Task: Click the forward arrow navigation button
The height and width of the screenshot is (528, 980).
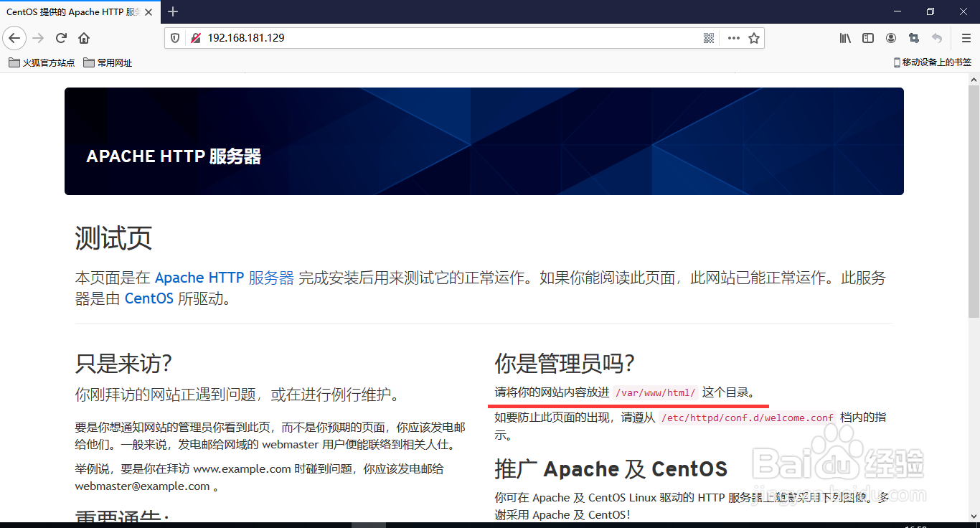Action: [x=38, y=38]
